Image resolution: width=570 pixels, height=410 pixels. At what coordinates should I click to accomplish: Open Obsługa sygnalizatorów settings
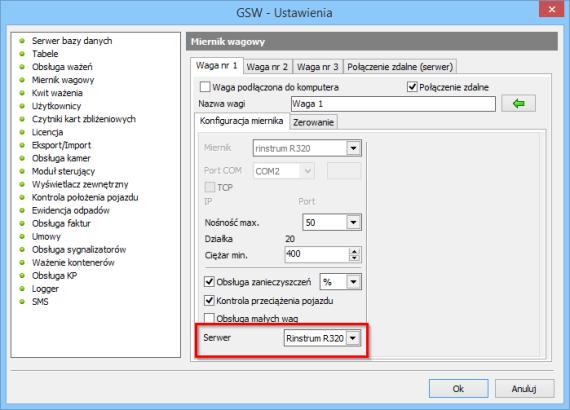tap(79, 250)
